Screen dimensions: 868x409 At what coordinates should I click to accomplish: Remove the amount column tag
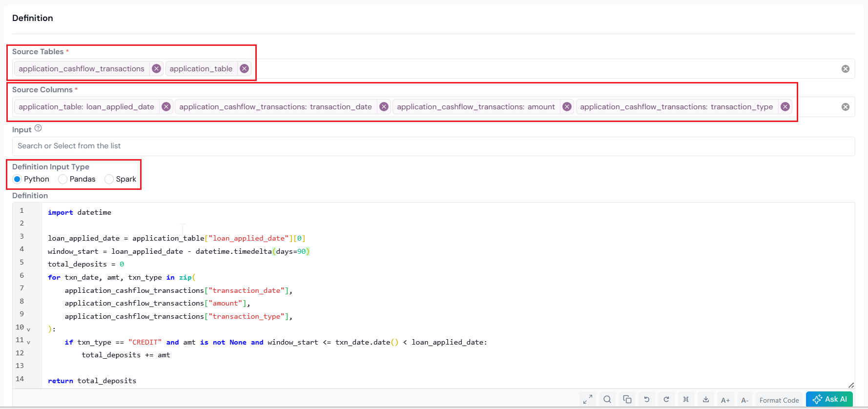point(567,107)
